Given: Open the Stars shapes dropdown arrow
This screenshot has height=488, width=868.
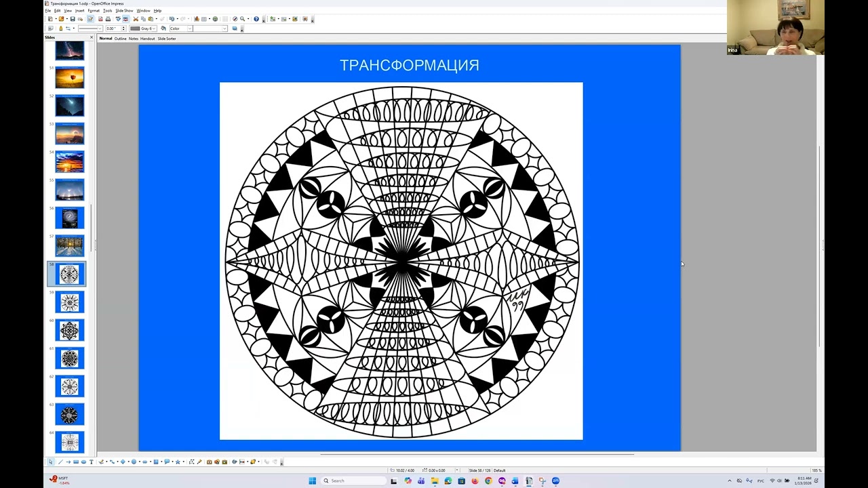Looking at the screenshot, I should tap(183, 462).
